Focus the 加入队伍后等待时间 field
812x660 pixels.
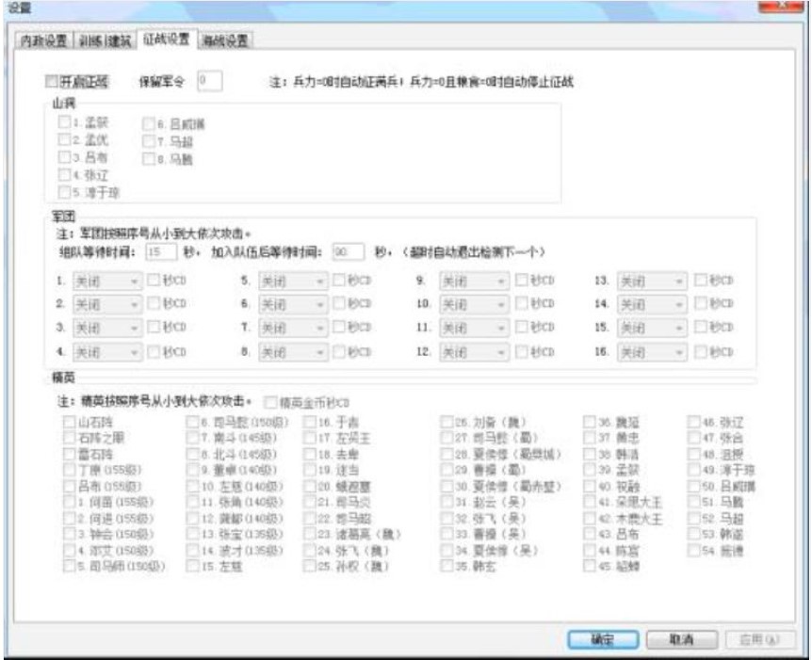click(x=348, y=251)
